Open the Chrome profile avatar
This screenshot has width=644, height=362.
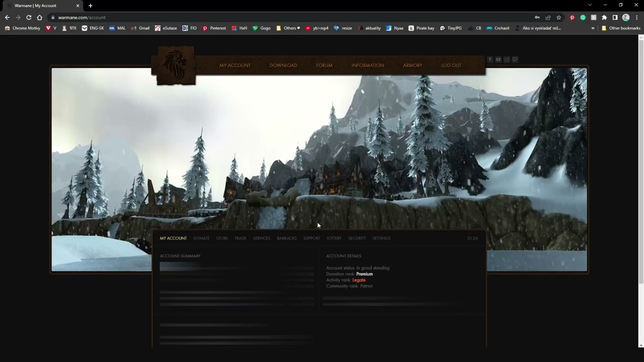626,17
